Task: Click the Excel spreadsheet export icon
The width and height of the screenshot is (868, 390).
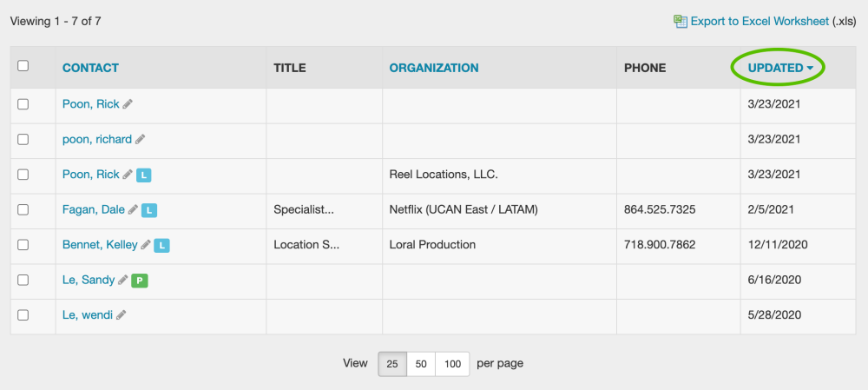Action: [681, 21]
